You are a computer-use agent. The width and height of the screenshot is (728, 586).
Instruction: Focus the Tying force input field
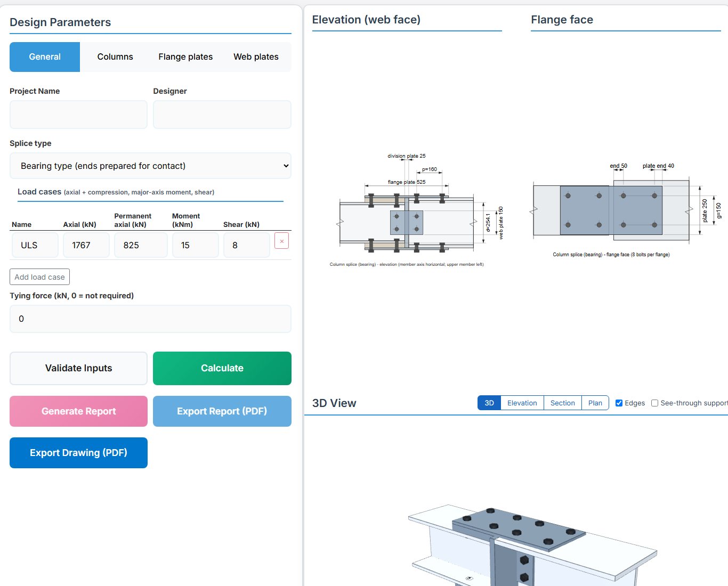coord(150,319)
